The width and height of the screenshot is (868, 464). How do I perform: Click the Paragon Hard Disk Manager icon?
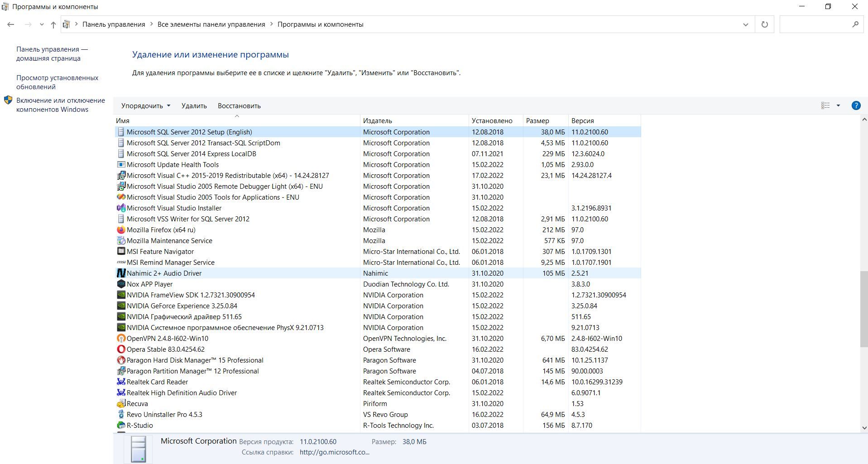[121, 360]
